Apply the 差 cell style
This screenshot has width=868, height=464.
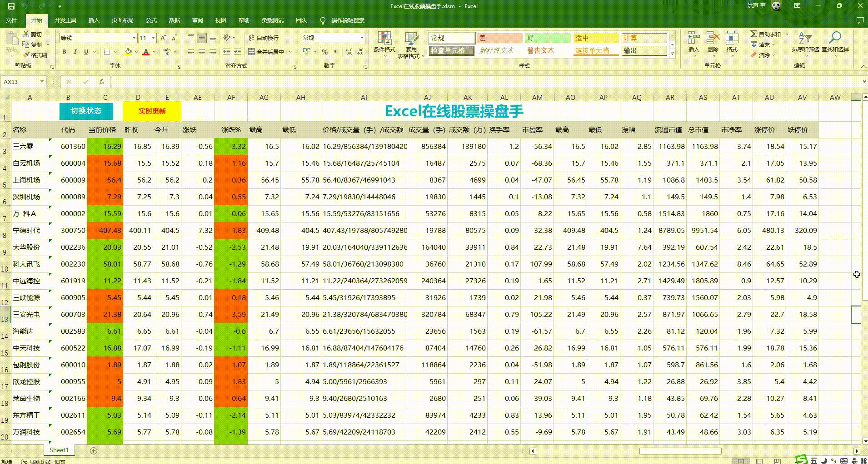(499, 38)
